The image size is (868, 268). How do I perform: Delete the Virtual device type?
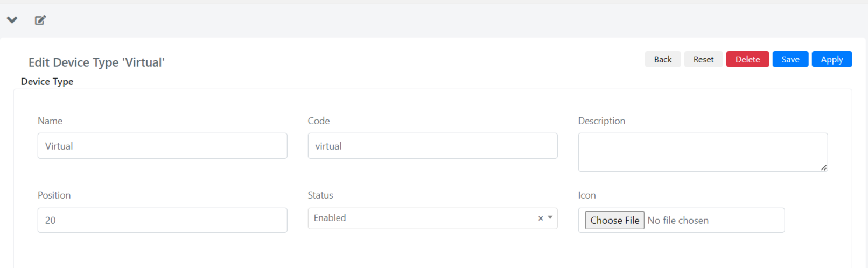click(747, 59)
